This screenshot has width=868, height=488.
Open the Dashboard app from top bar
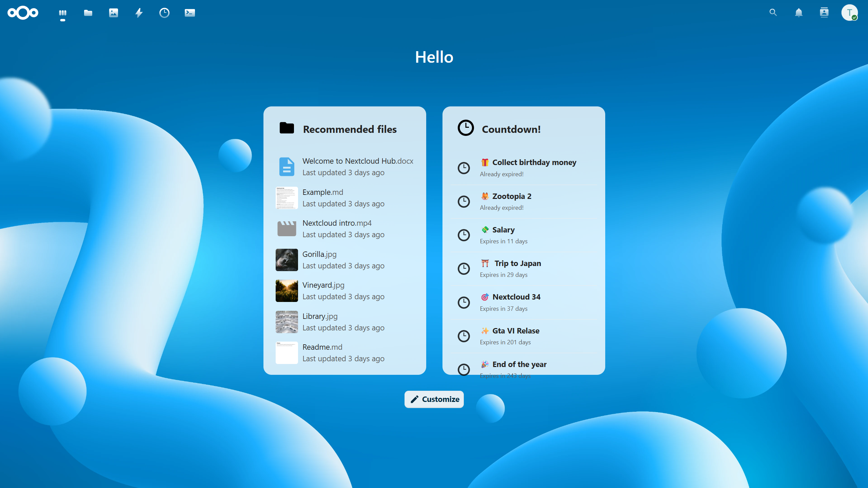63,13
